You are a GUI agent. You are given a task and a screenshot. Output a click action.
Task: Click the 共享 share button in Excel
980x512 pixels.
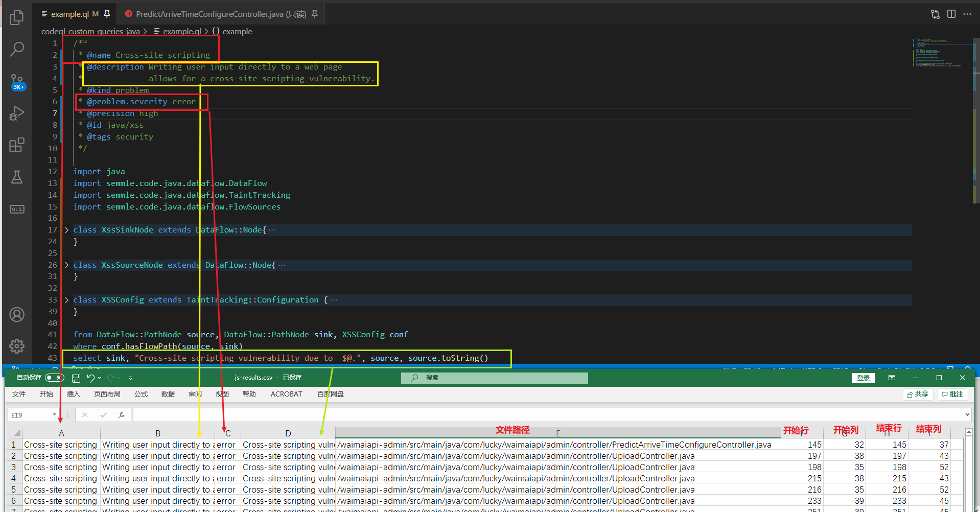coord(918,394)
